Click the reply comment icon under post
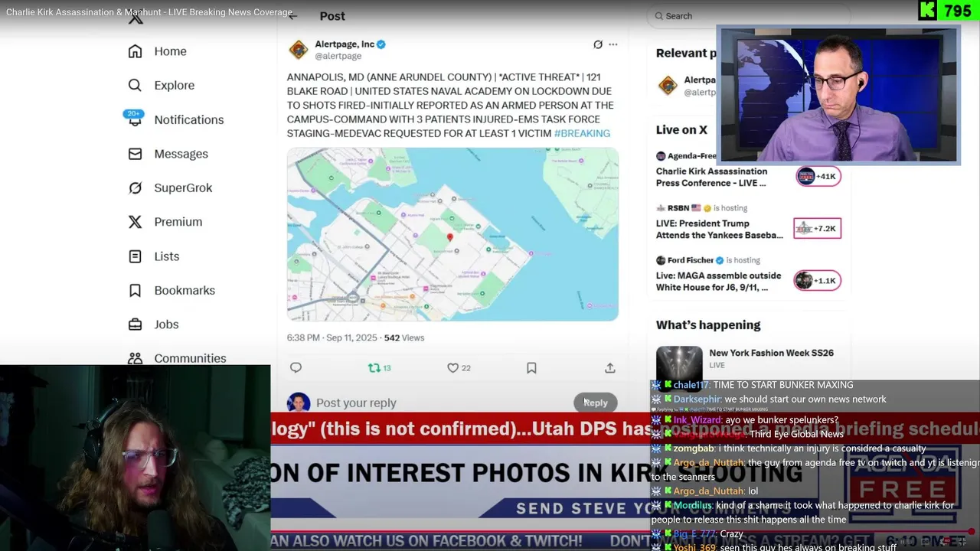Image resolution: width=980 pixels, height=551 pixels. [x=296, y=368]
